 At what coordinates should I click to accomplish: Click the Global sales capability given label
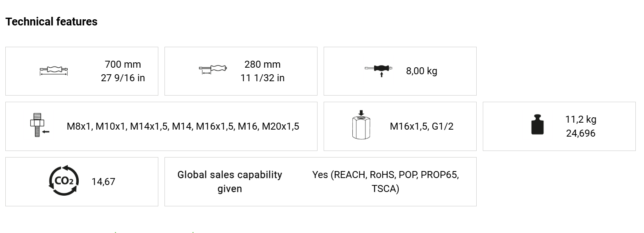[x=230, y=181]
